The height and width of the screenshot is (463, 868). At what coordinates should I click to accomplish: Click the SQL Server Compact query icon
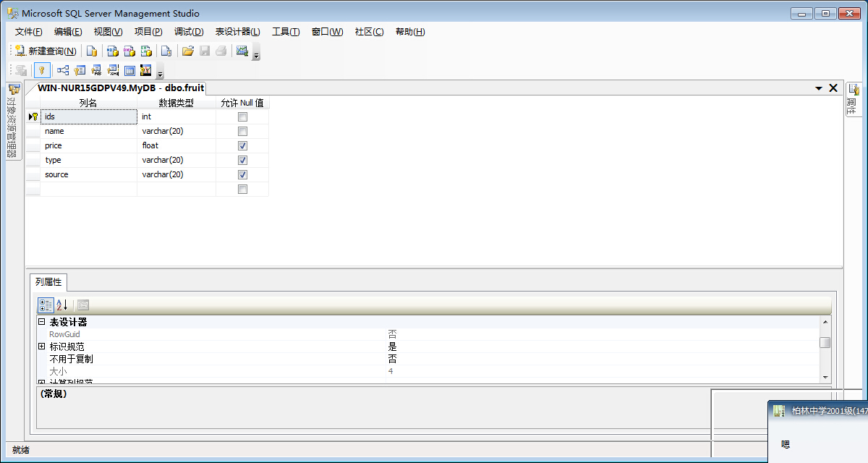[166, 51]
